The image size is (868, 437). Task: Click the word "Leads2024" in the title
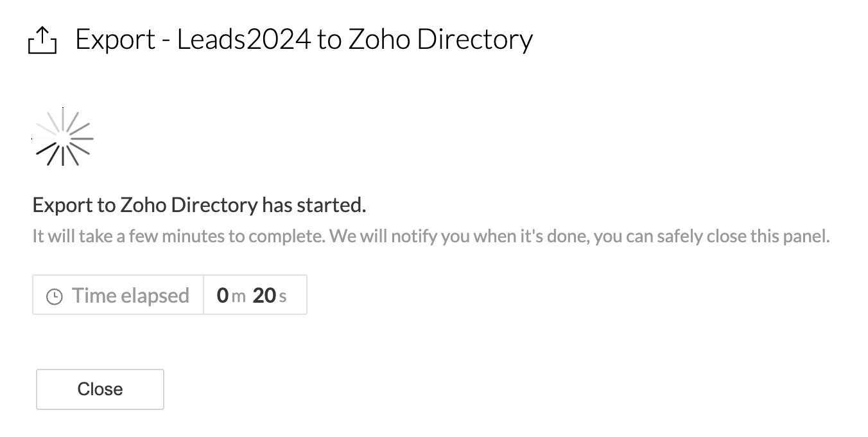pyautogui.click(x=243, y=40)
